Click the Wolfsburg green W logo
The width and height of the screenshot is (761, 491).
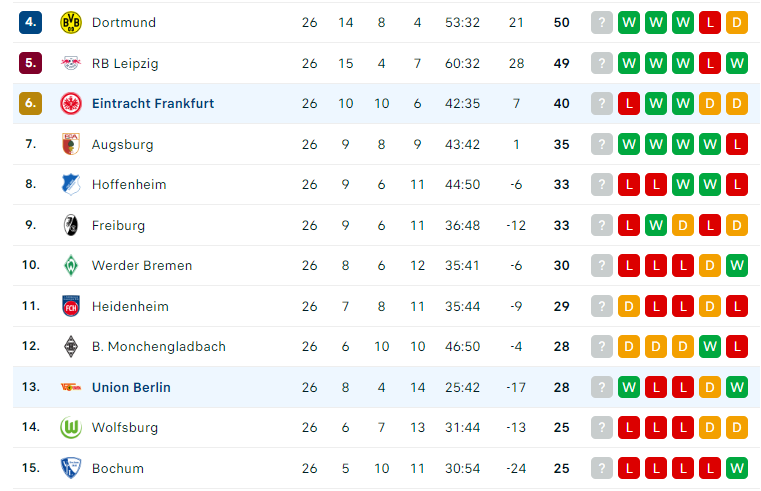(x=71, y=427)
